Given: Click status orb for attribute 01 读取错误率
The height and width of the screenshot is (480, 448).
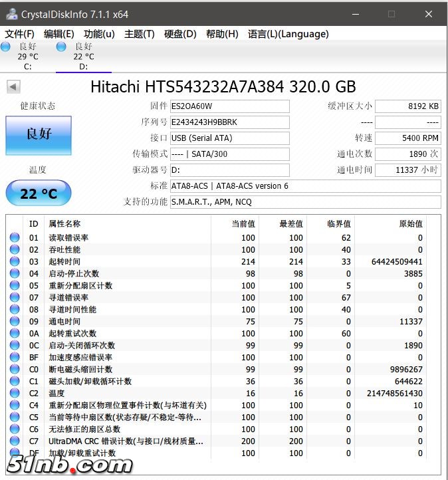Looking at the screenshot, I should click(15, 238).
